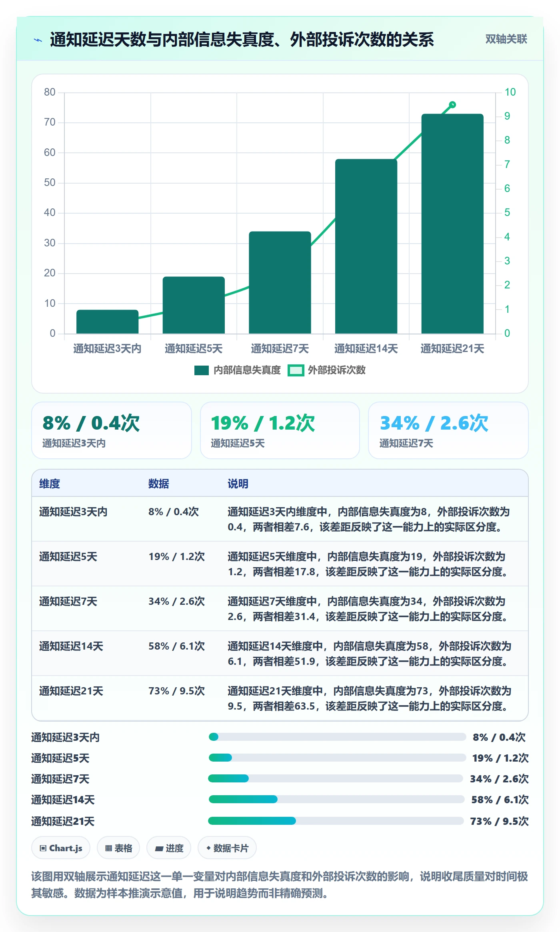The height and width of the screenshot is (932, 560).
Task: Click the 58% / 6.1次 table cell
Action: click(x=176, y=646)
